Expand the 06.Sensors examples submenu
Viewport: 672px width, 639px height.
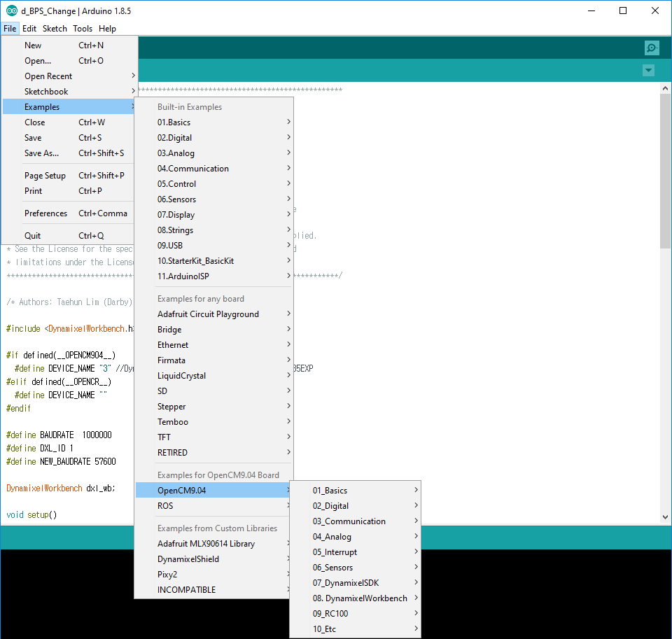click(x=214, y=199)
